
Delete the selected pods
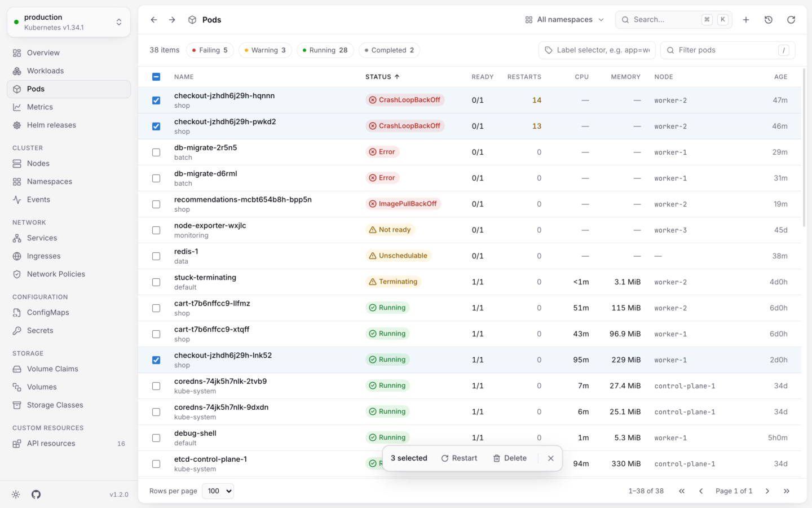(510, 458)
